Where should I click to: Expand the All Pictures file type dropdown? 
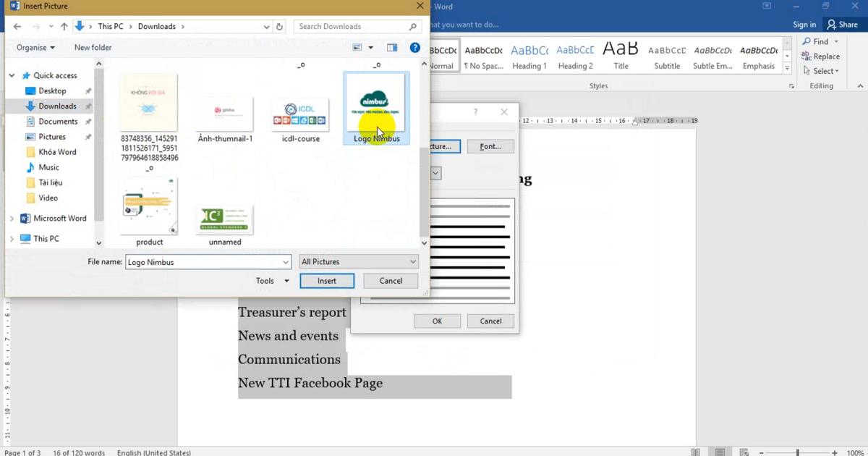pos(359,262)
